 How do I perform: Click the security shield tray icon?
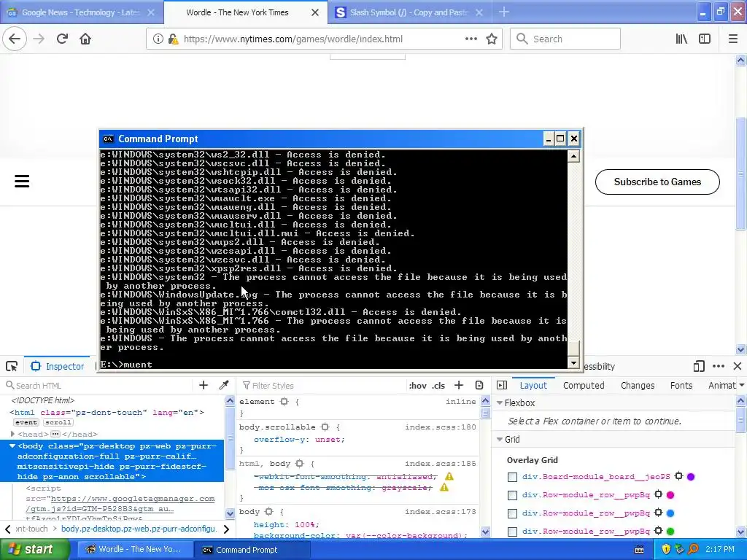[x=666, y=550]
